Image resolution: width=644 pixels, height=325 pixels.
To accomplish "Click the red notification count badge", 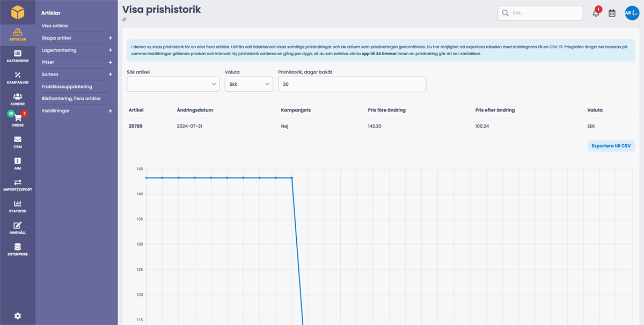I will pos(598,9).
